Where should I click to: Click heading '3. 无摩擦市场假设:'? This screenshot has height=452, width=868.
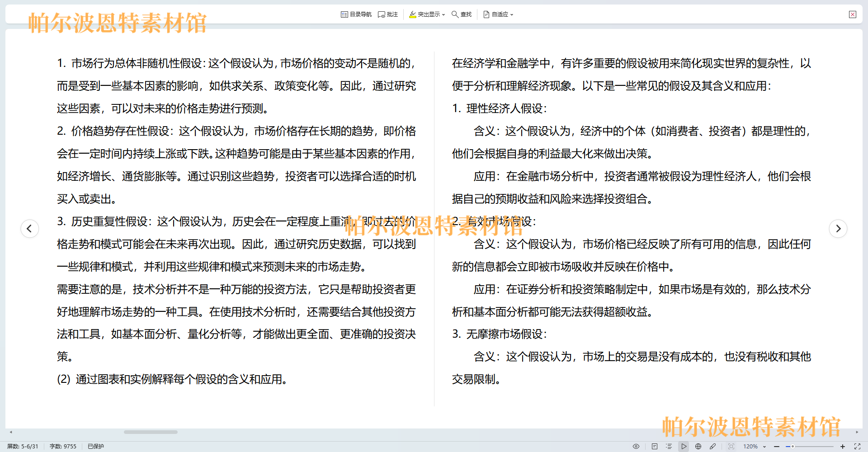tap(500, 334)
